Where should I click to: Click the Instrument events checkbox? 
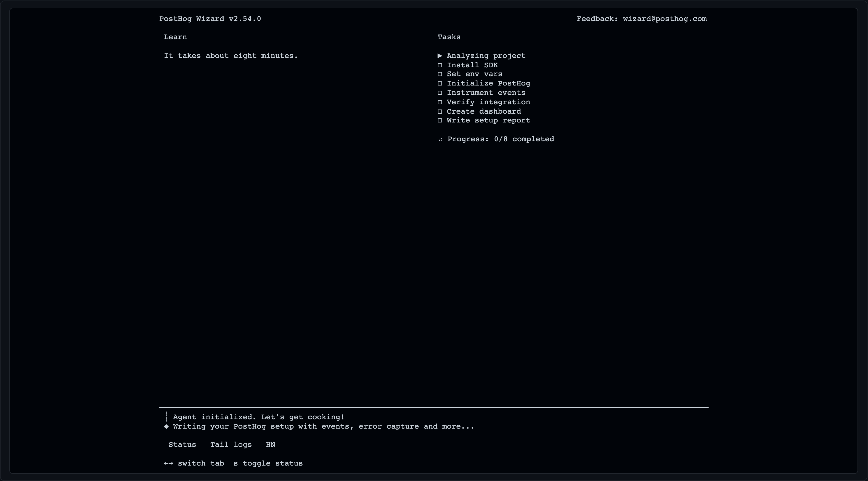[x=440, y=93]
